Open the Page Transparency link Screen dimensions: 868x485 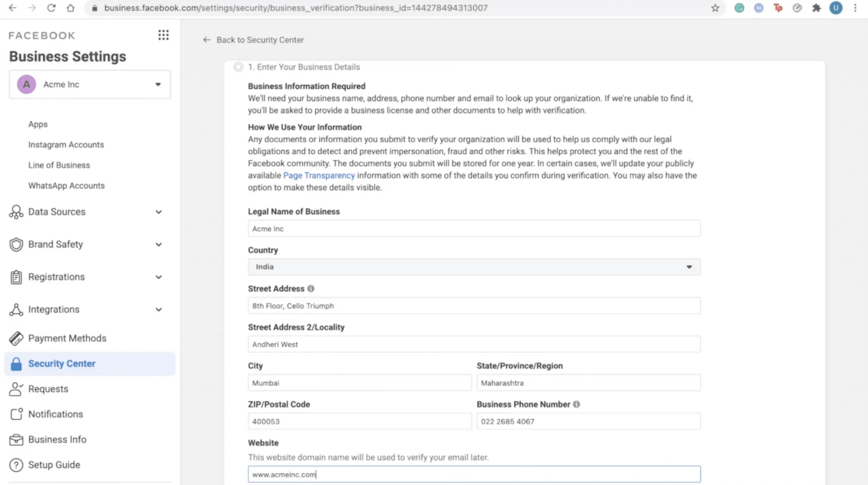(319, 176)
